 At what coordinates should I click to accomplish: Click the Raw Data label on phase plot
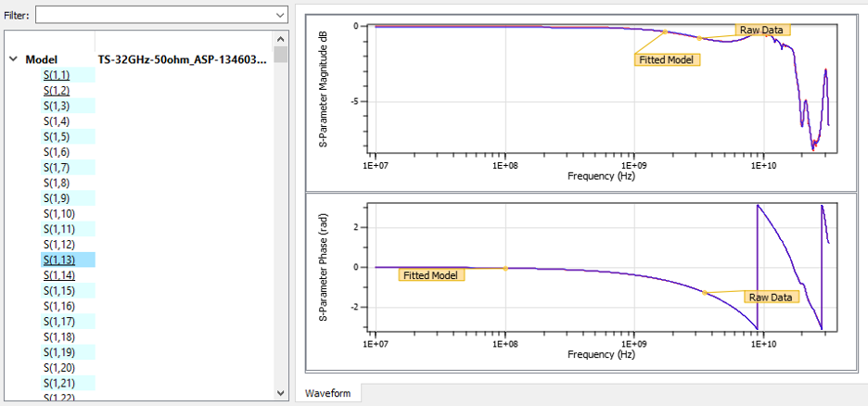tap(772, 298)
